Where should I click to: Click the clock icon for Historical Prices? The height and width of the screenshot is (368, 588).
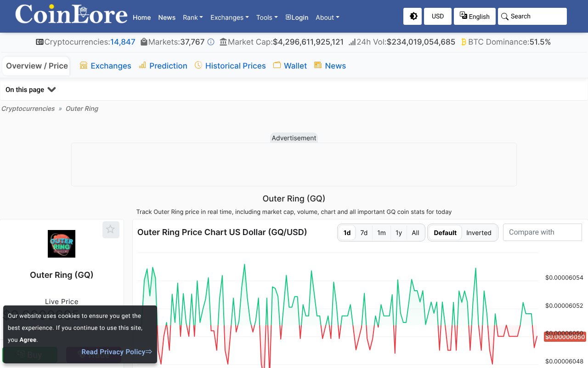tap(198, 65)
